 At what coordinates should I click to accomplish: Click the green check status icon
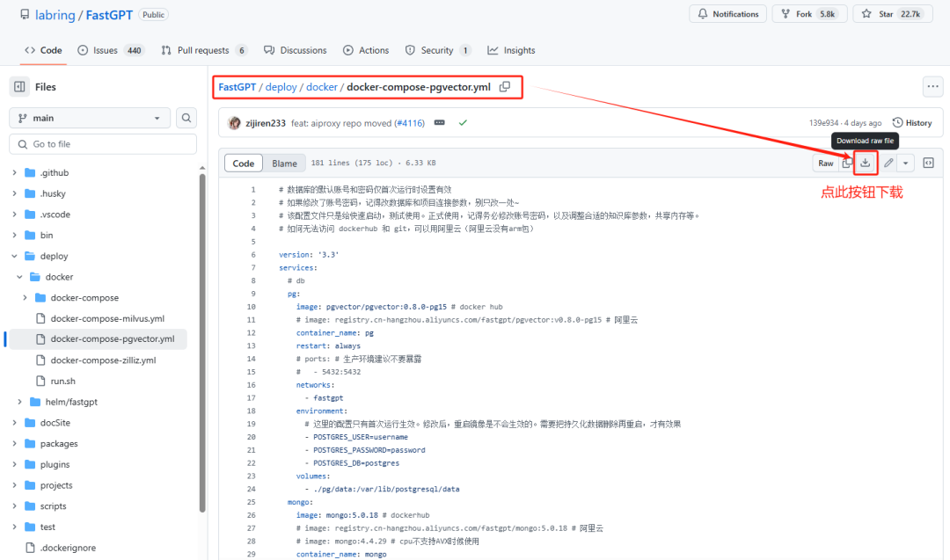(463, 123)
